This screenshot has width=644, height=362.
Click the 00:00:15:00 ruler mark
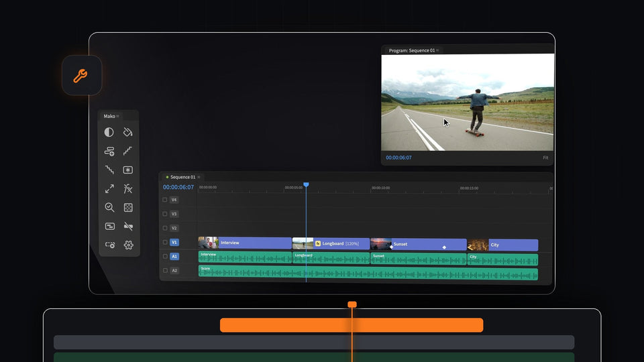click(469, 188)
